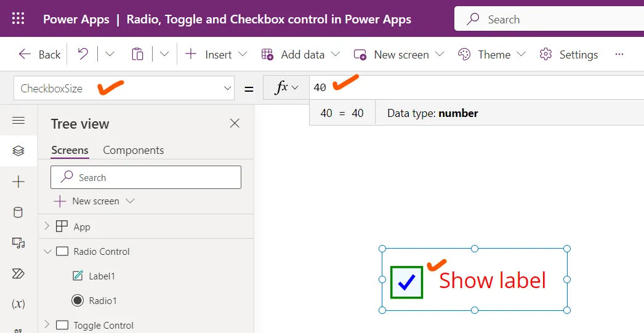Click the Show label text
Viewport: 644px width, 333px height.
493,281
